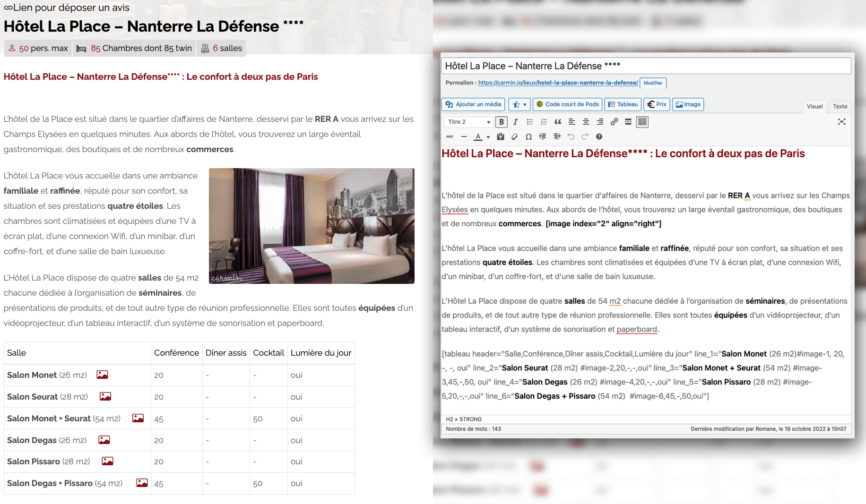Insert a horizontal line

coord(464,137)
